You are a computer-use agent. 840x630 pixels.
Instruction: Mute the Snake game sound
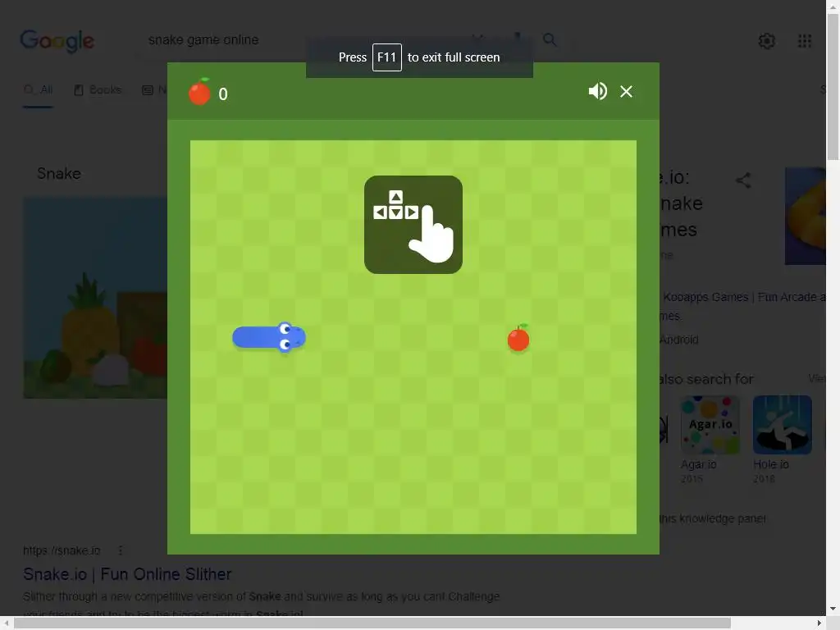pyautogui.click(x=597, y=91)
